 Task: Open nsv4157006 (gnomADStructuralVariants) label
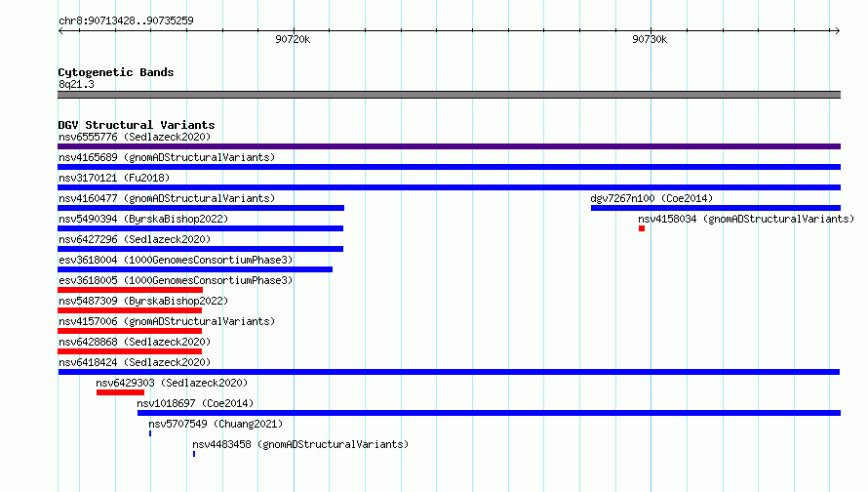[x=167, y=321]
